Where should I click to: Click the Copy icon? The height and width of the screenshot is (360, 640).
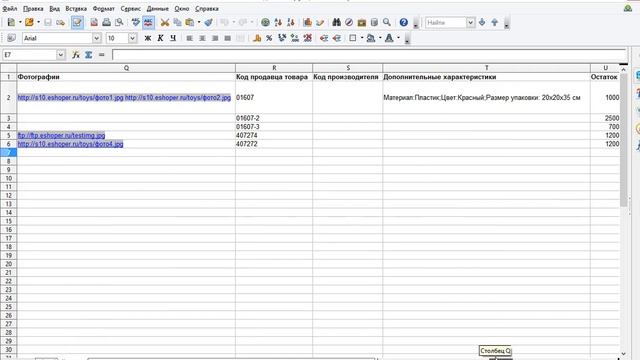[x=177, y=22]
